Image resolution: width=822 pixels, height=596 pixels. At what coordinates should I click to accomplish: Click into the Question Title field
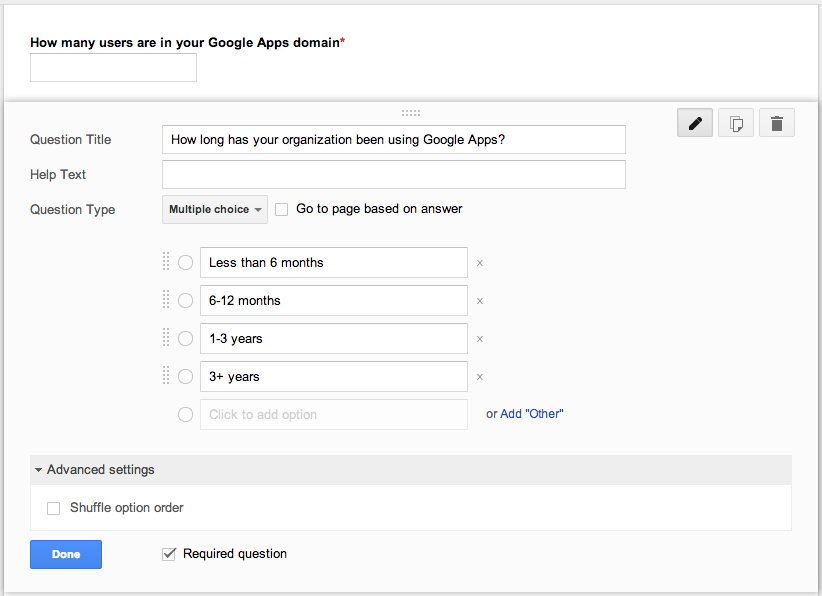pyautogui.click(x=393, y=140)
